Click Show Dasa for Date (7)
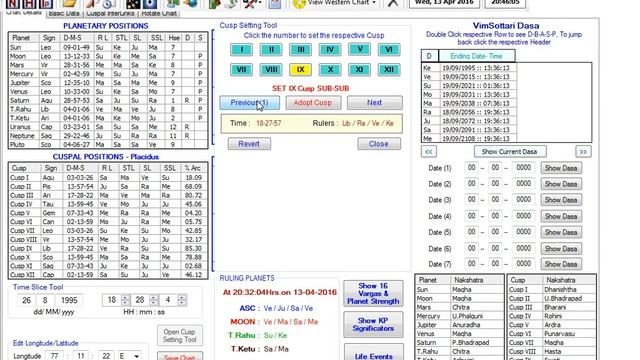Image resolution: width=640 pixels, height=360 pixels. [561, 264]
